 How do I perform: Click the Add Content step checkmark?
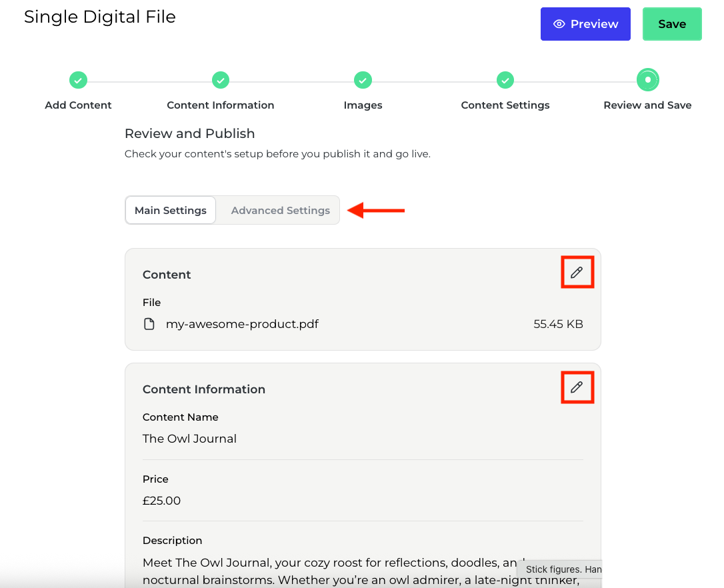(78, 80)
